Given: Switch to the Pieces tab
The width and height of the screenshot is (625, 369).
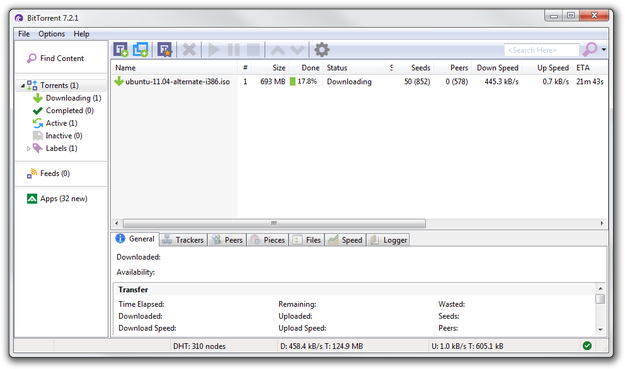Looking at the screenshot, I should [268, 240].
